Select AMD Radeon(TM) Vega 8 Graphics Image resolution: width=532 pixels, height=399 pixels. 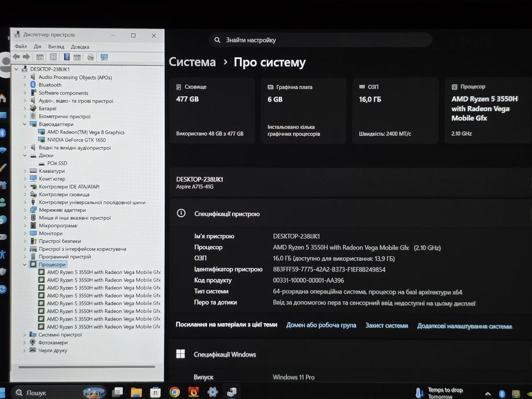pos(86,132)
